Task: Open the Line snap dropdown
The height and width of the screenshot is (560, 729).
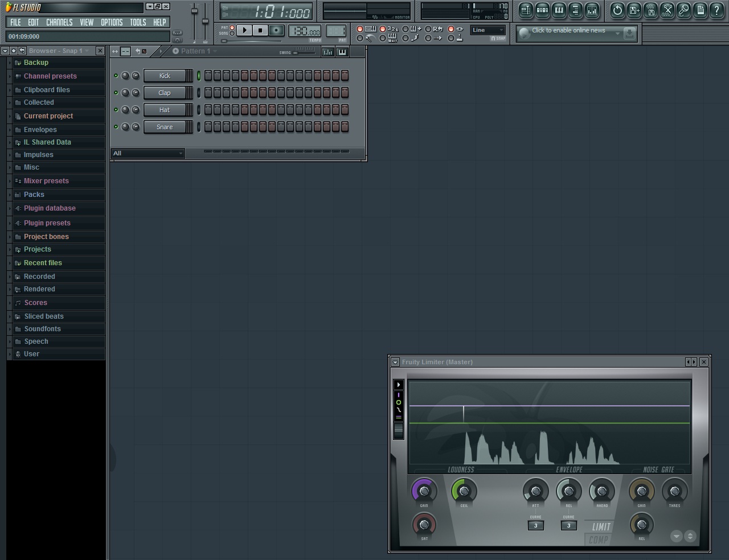Action: pos(488,30)
